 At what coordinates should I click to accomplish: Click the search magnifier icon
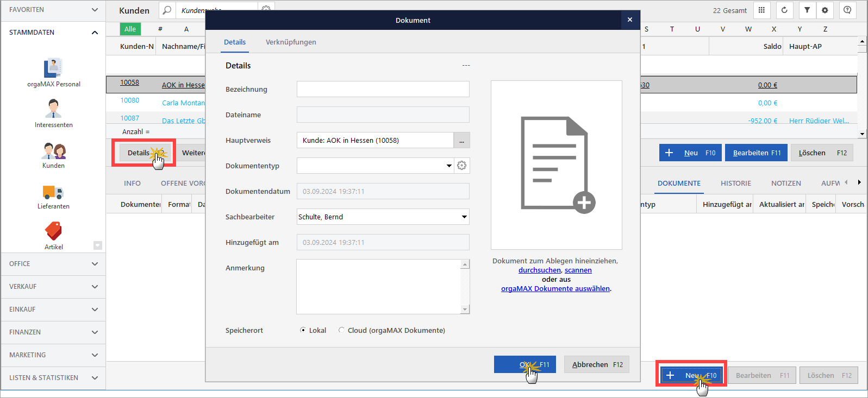(167, 10)
